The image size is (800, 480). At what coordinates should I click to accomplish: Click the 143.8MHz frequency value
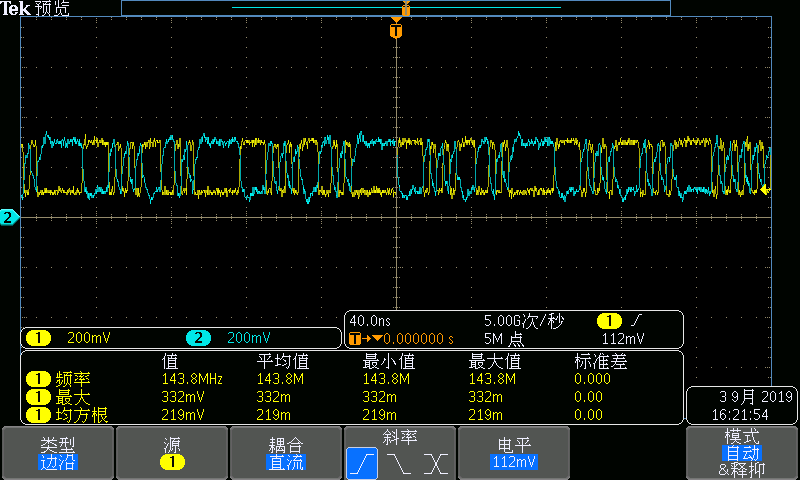(x=192, y=379)
